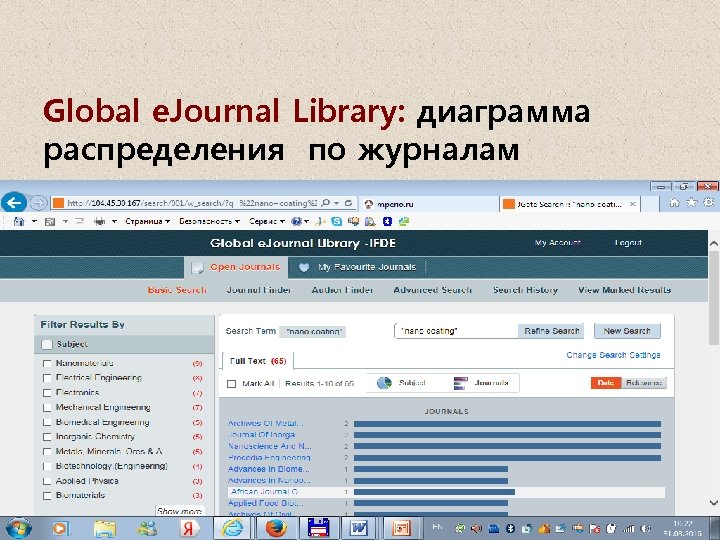Open the Advanced Search menu item
The width and height of the screenshot is (720, 540).
tap(433, 290)
